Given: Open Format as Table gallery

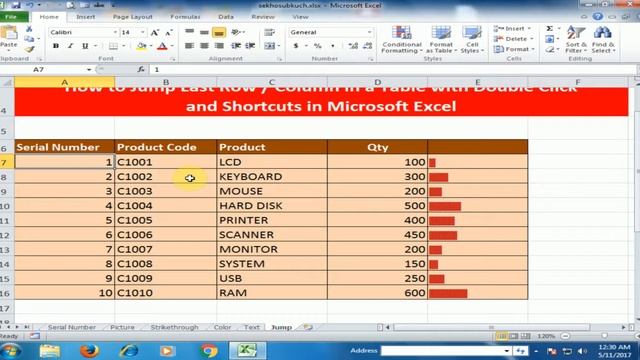Looking at the screenshot, I should (441, 39).
